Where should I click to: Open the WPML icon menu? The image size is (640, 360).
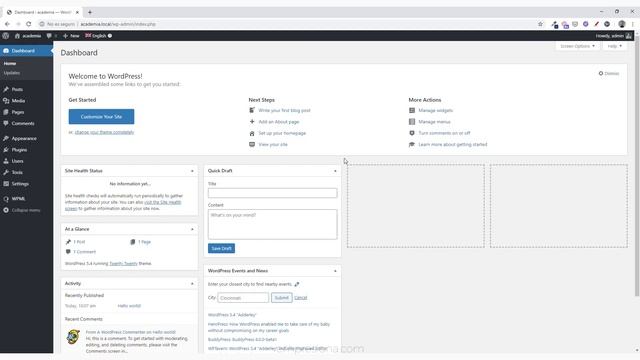click(6, 199)
